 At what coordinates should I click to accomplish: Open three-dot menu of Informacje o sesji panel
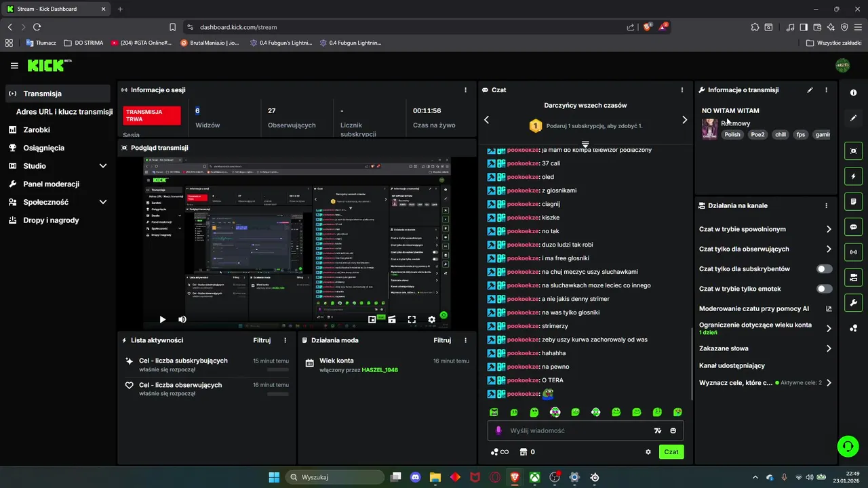tap(465, 89)
